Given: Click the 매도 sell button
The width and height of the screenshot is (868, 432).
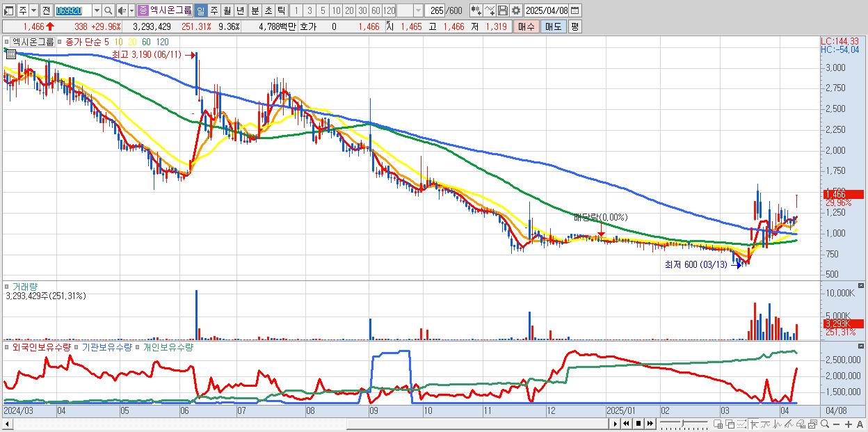Looking at the screenshot, I should (x=554, y=26).
